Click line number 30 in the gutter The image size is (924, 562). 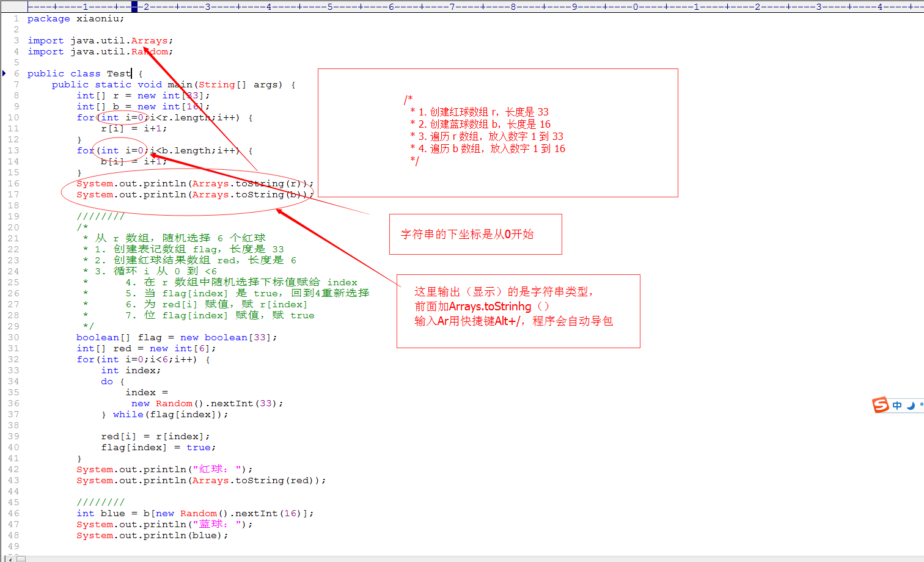pyautogui.click(x=13, y=337)
